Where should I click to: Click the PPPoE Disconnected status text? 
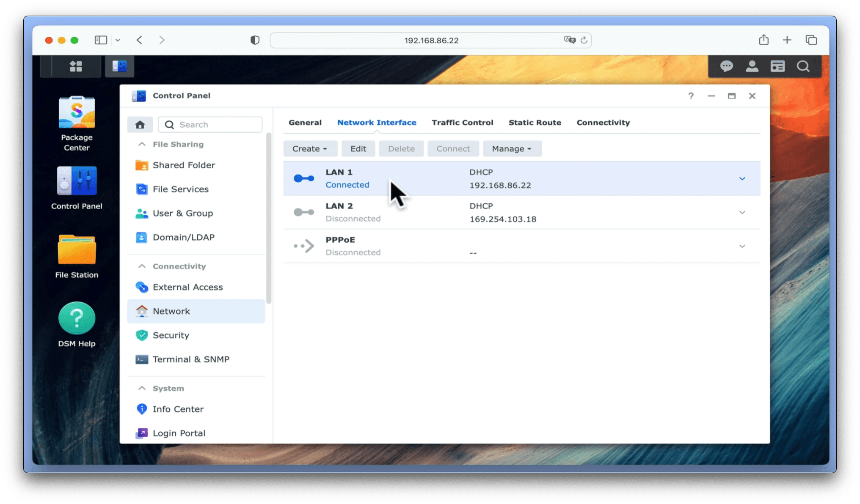[353, 253]
